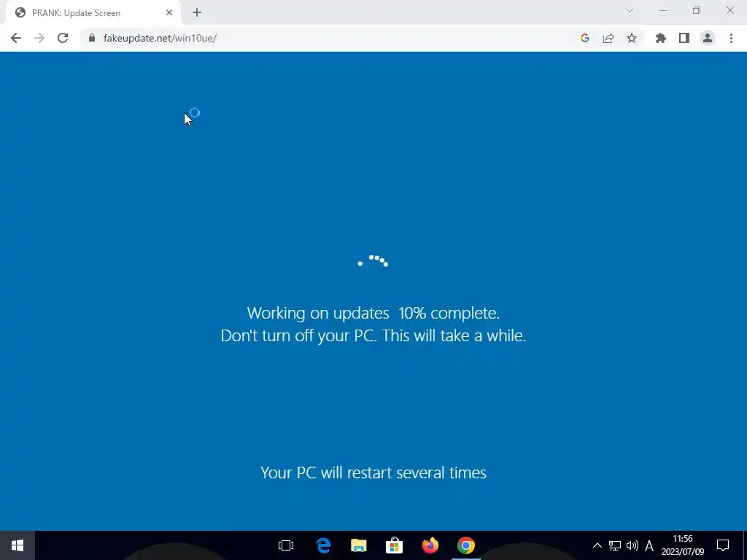747x560 pixels.
Task: Open Task View on the taskbar
Action: tap(286, 545)
